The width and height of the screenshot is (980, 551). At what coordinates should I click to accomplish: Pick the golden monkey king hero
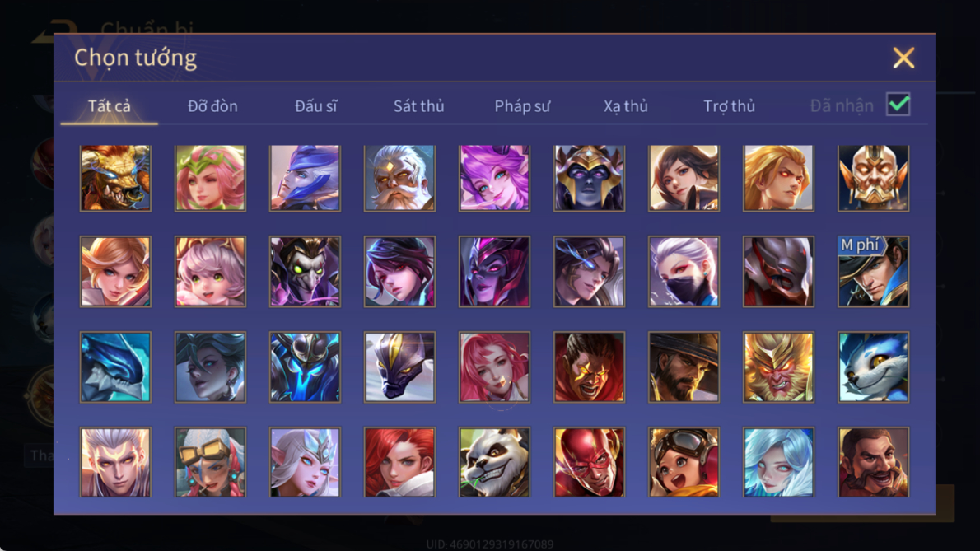(778, 367)
